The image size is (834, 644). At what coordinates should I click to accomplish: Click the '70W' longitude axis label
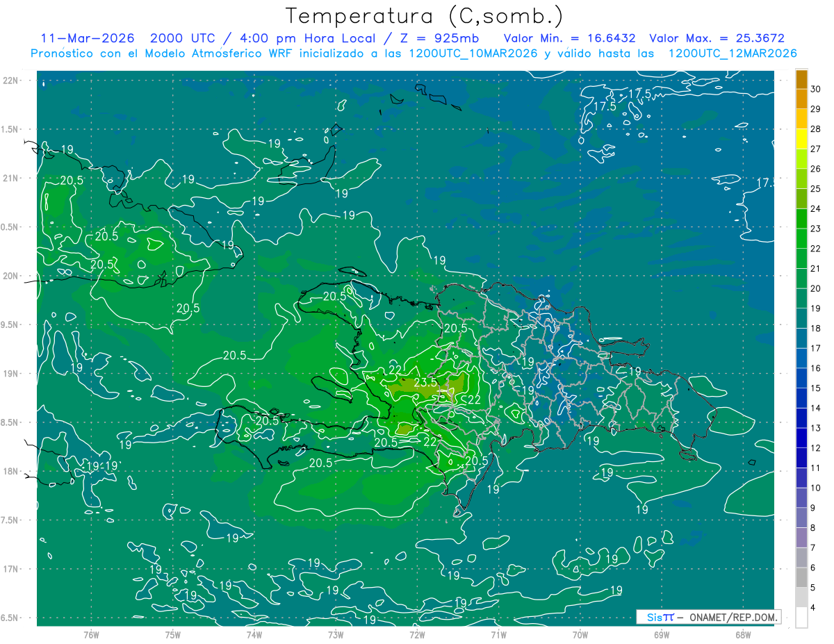(580, 634)
